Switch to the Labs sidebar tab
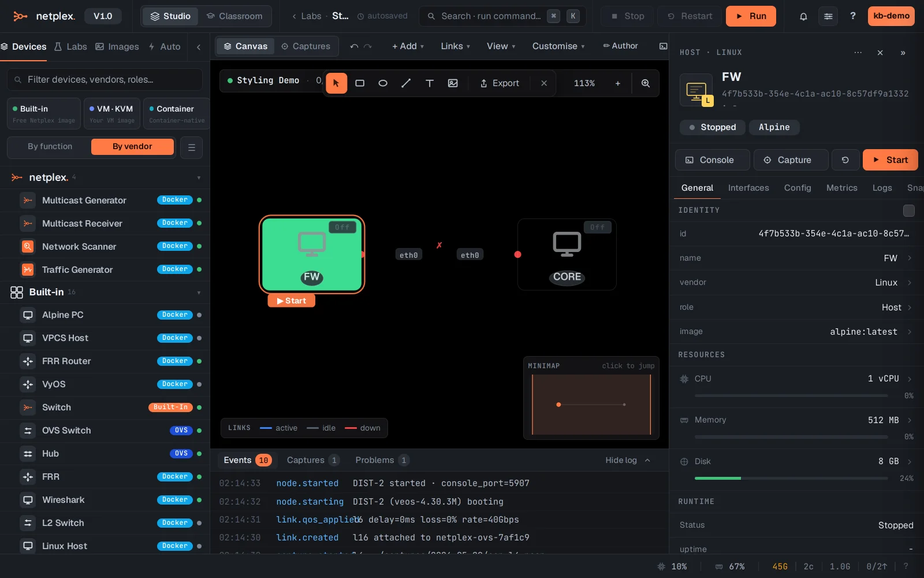The width and height of the screenshot is (924, 578). (x=70, y=47)
